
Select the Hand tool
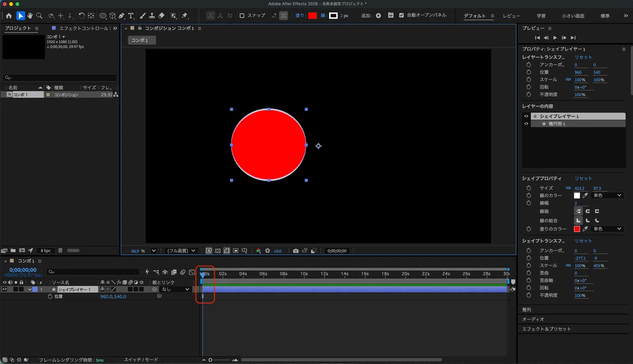(30, 16)
